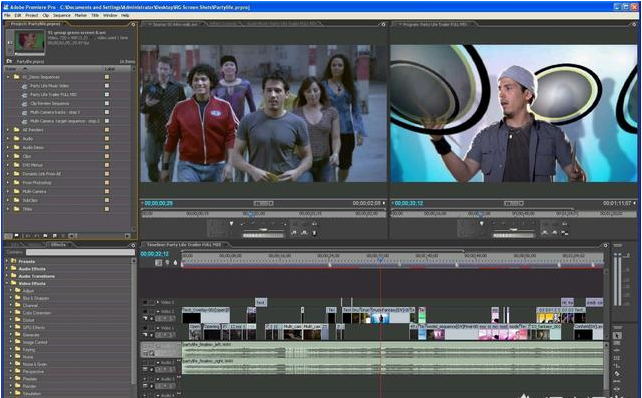Click the Source monitor jog disk
This screenshot has height=398, width=642.
263,235
